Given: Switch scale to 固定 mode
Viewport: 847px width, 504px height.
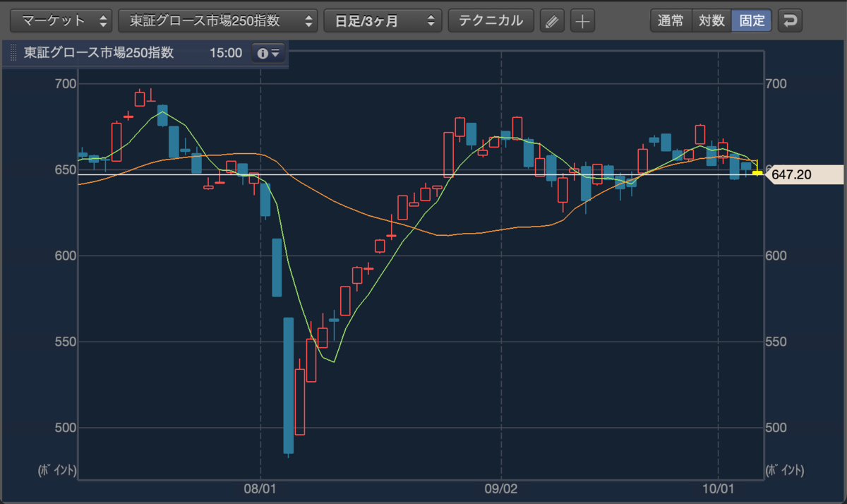Looking at the screenshot, I should coord(752,21).
